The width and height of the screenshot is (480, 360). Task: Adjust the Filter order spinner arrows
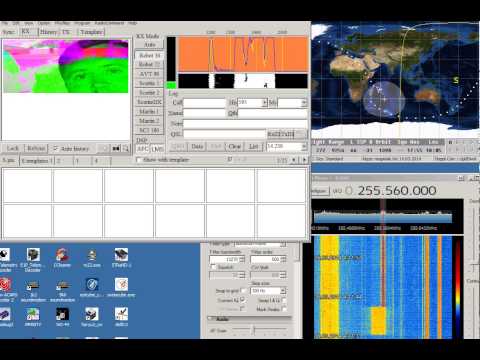pyautogui.click(x=283, y=259)
